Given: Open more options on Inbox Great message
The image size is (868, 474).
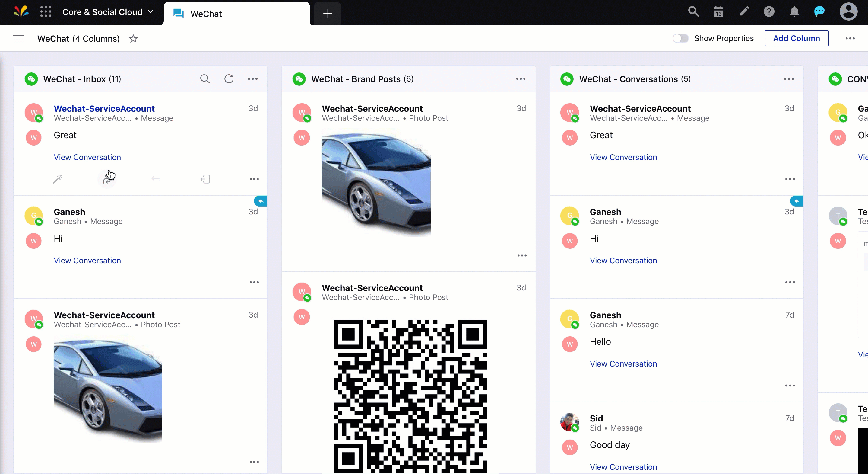Looking at the screenshot, I should click(x=254, y=179).
